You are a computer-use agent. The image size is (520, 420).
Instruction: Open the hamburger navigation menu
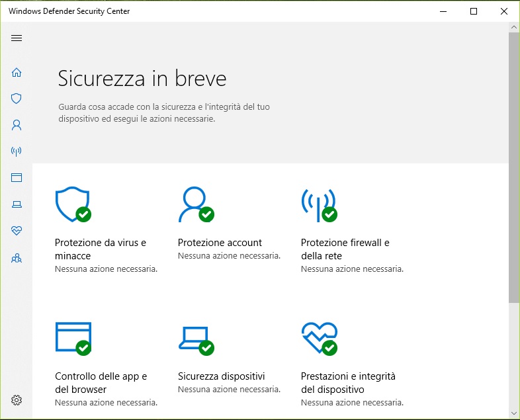pyautogui.click(x=17, y=38)
